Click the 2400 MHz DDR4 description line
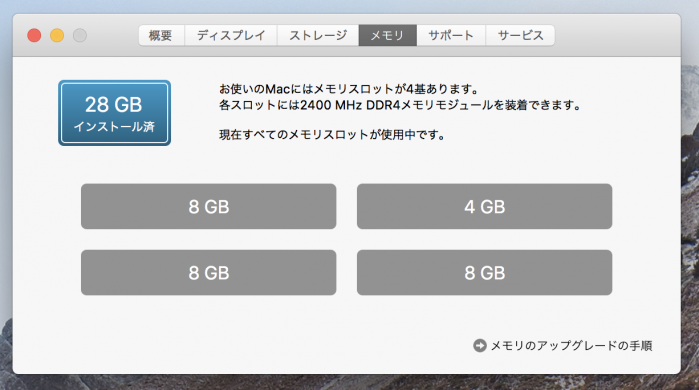The image size is (699, 390). pos(400,105)
